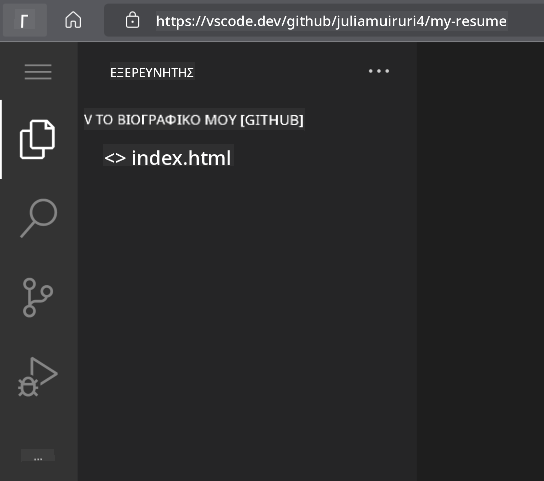This screenshot has width=544, height=481.
Task: Open the Search view magnifier icon
Action: [x=39, y=218]
